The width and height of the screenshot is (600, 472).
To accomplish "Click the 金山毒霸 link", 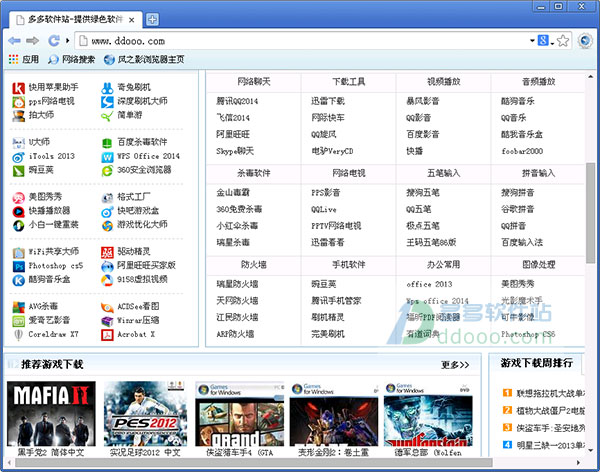I will pyautogui.click(x=233, y=193).
